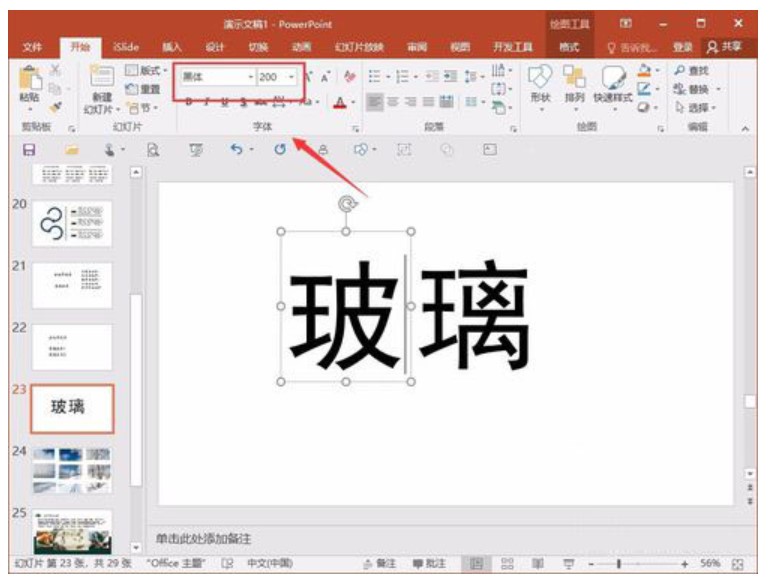Viewport: 775px width, 584px height.
Task: Open the Shapes (形状) gallery
Action: click(x=540, y=80)
